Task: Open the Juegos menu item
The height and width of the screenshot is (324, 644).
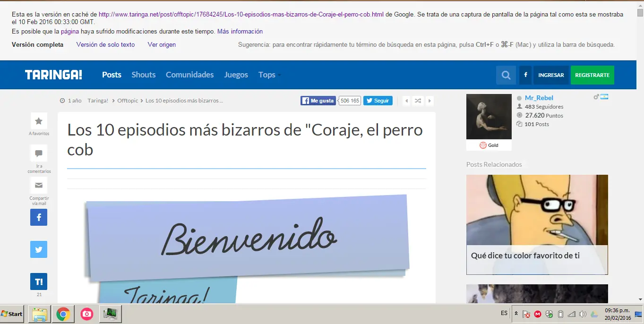Action: click(x=236, y=75)
